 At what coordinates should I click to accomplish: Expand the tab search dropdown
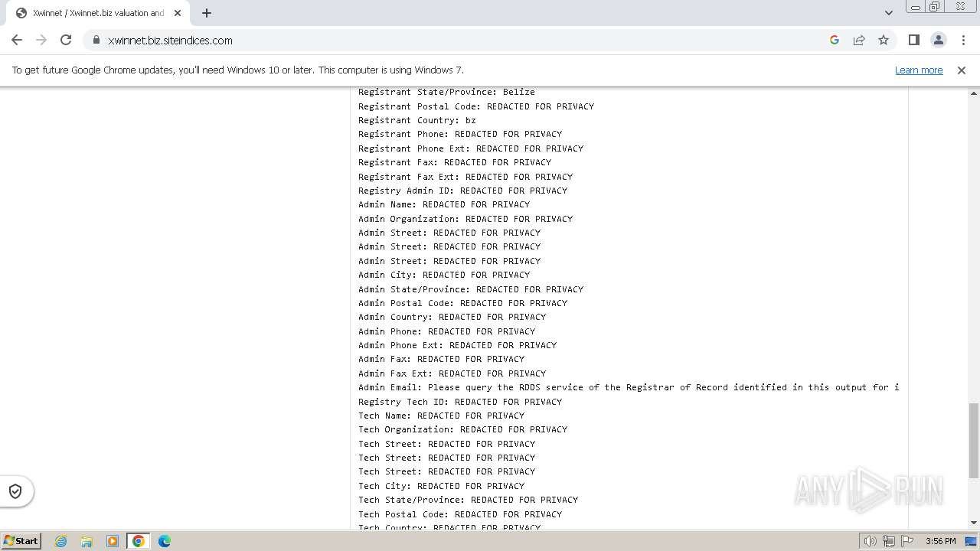point(888,13)
